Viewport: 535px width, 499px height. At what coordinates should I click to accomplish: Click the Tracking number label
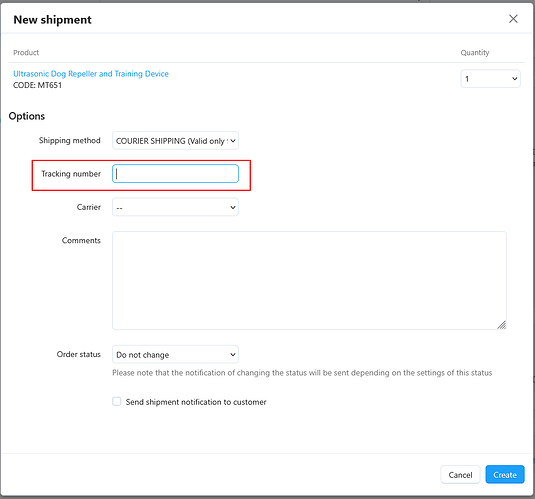click(x=71, y=174)
